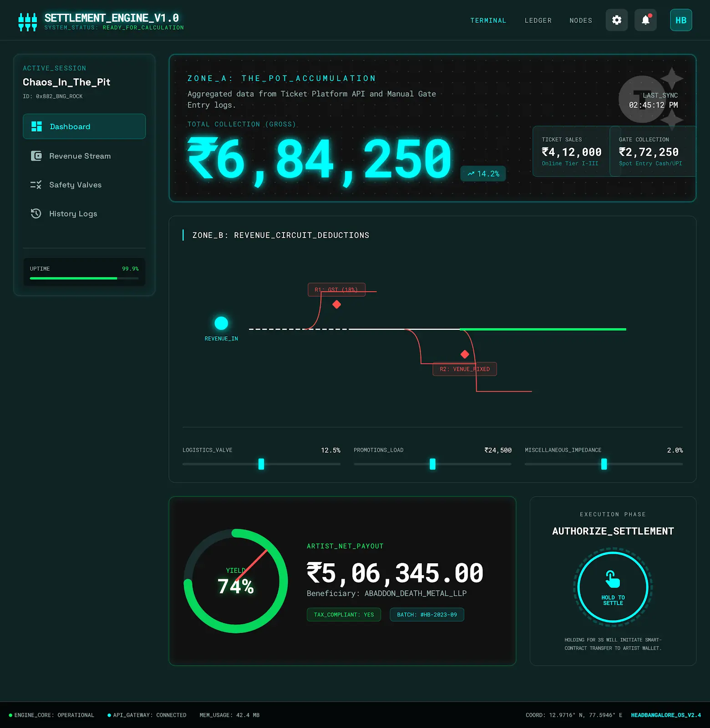Select the R2 venue red diamond marker
This screenshot has height=728, width=710.
[465, 354]
